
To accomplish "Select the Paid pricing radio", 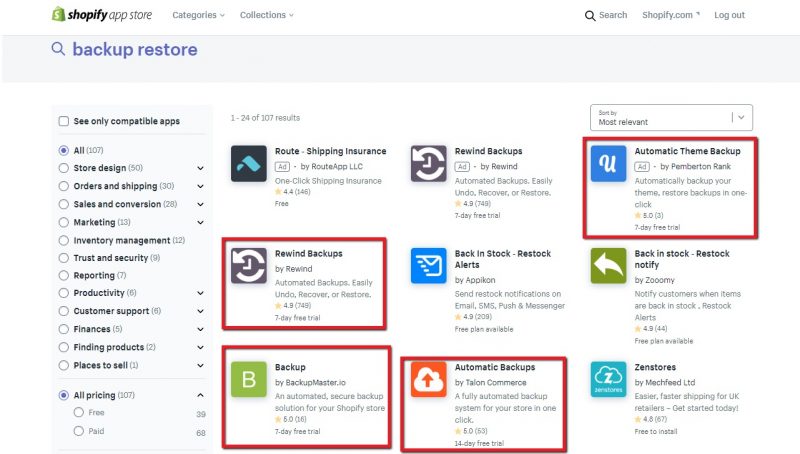I will (x=79, y=431).
